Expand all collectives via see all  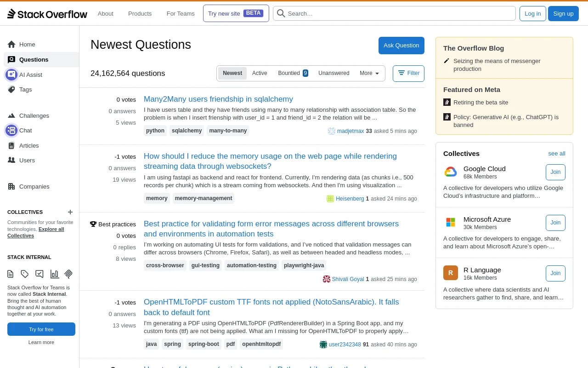[x=557, y=153]
